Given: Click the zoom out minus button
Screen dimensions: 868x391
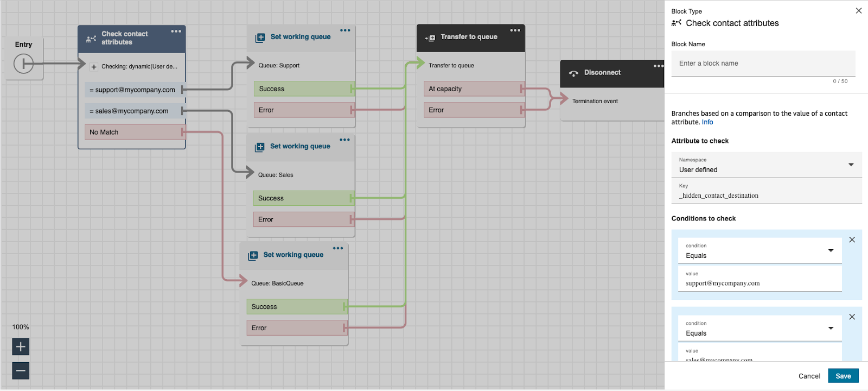Looking at the screenshot, I should [x=21, y=371].
